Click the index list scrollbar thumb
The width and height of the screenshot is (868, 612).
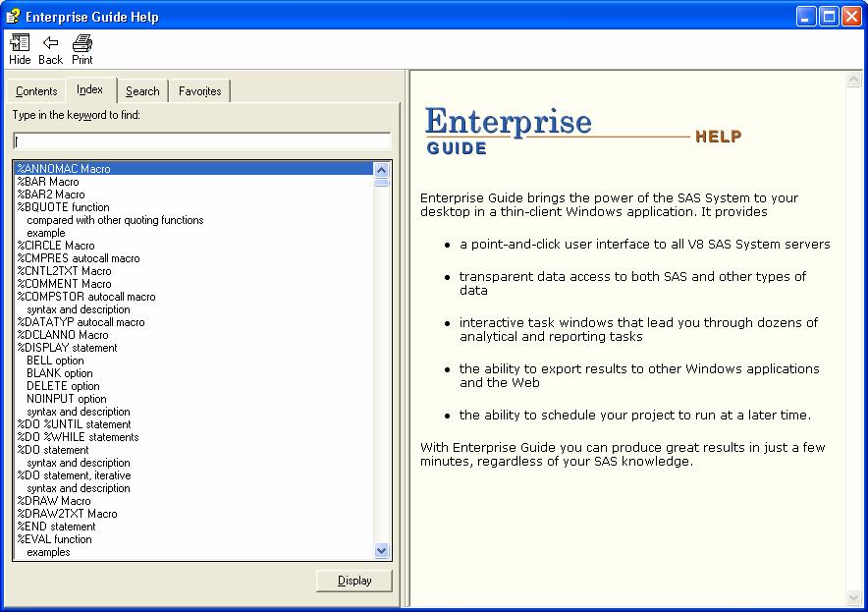click(x=381, y=182)
